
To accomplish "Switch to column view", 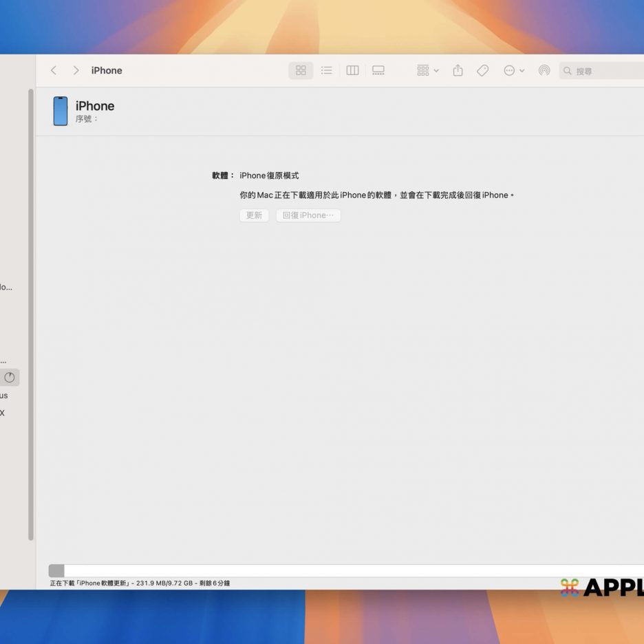I will pyautogui.click(x=352, y=70).
